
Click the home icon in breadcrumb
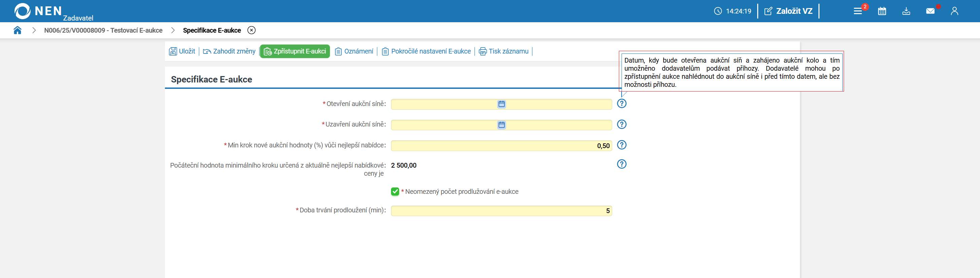click(x=17, y=30)
